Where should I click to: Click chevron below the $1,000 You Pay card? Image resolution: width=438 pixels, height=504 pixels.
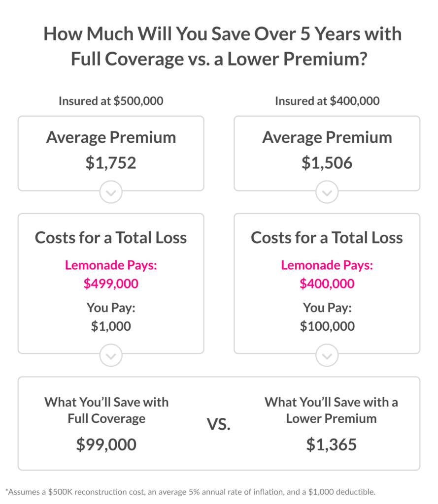coord(111,355)
